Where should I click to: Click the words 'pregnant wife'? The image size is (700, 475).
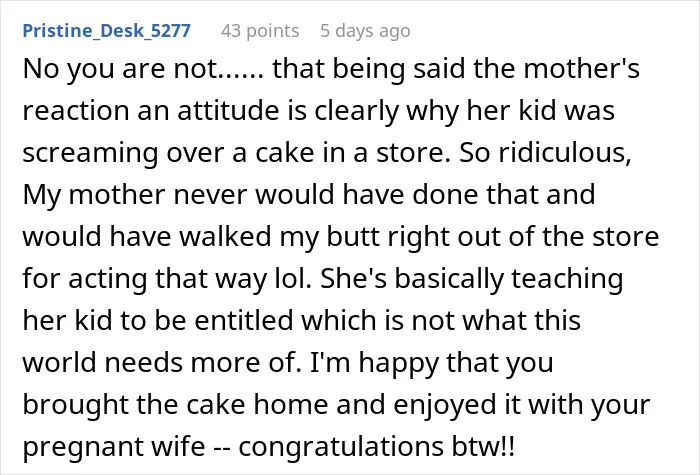114,447
